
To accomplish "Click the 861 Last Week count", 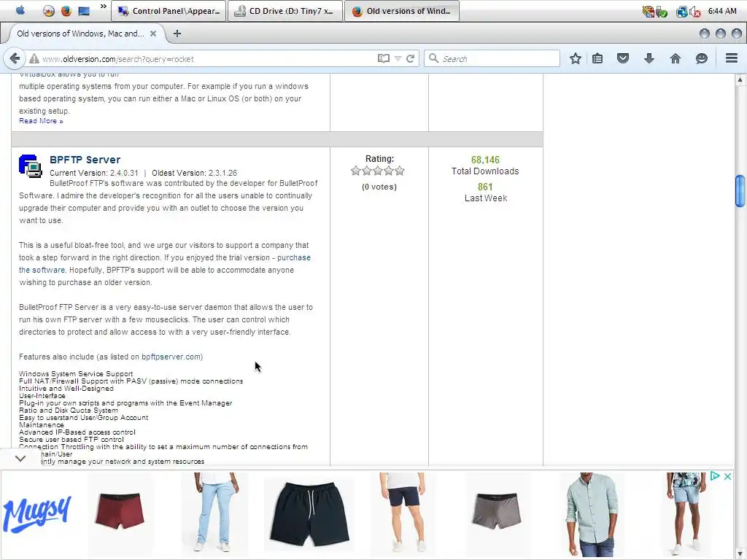I will 485,187.
